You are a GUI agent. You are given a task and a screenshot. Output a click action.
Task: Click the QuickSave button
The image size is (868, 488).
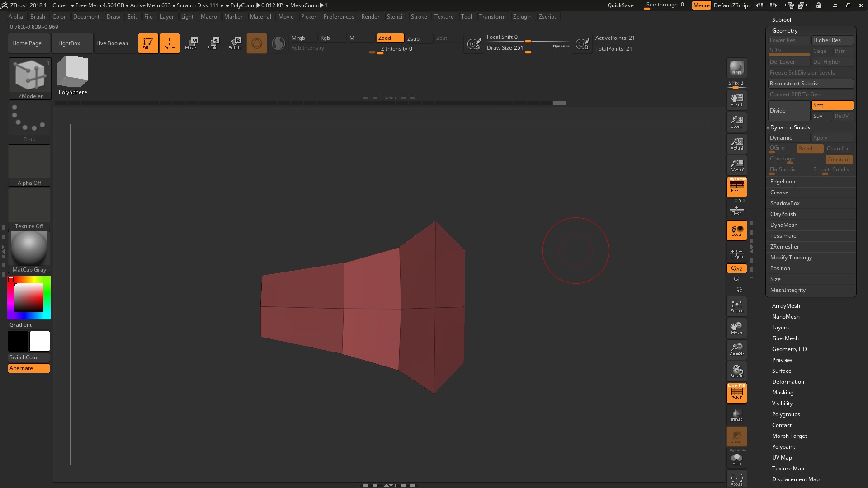click(620, 5)
